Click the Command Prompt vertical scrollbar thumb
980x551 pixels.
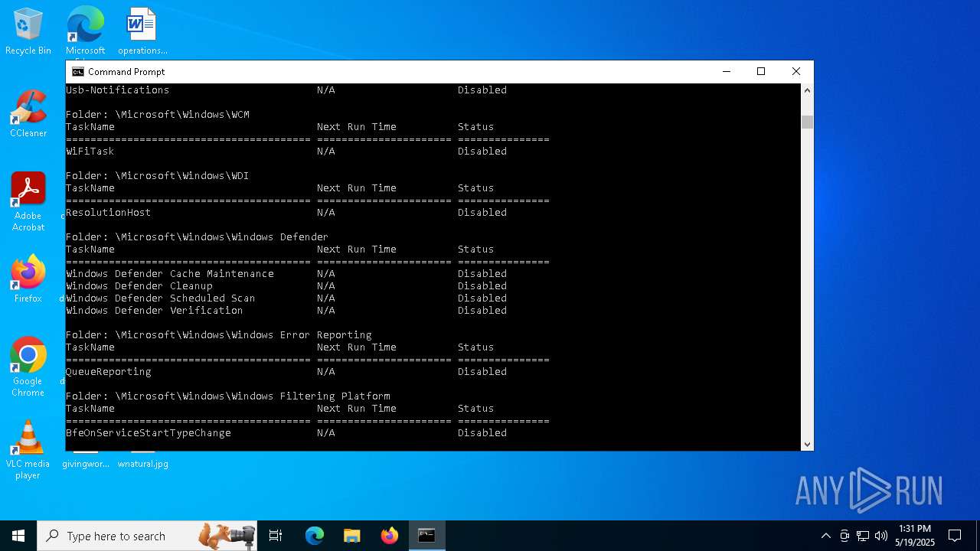pos(807,122)
